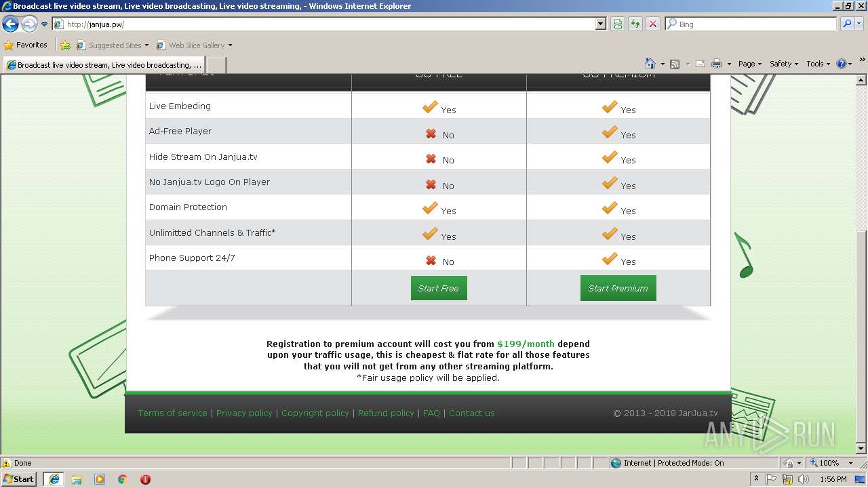The image size is (868, 488).
Task: Click the Phone Support 24/7 label
Action: (192, 258)
